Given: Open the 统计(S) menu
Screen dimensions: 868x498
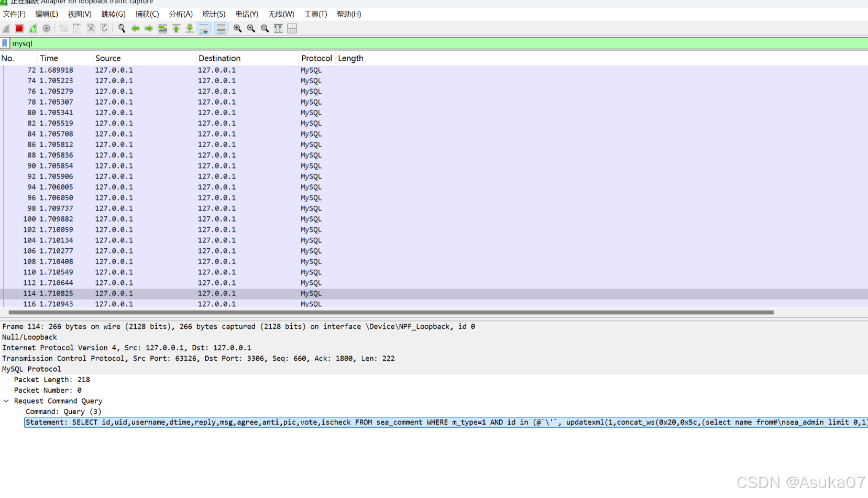Looking at the screenshot, I should pos(214,14).
